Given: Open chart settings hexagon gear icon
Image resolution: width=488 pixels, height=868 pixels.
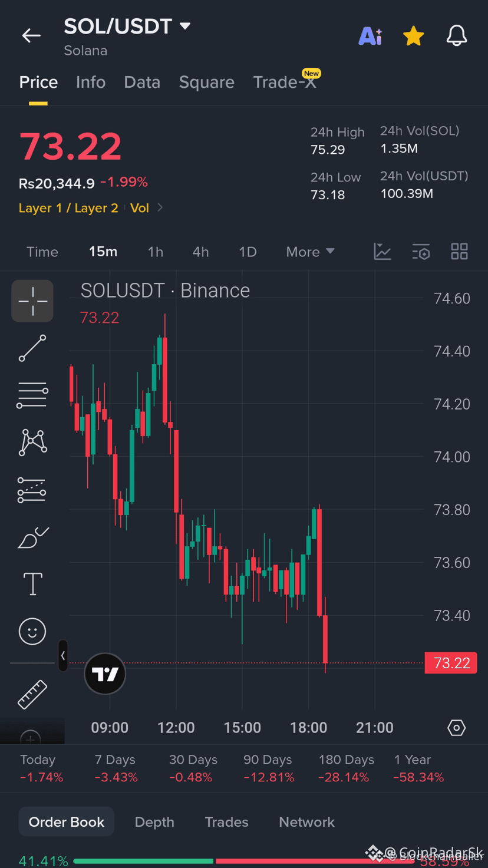Looking at the screenshot, I should tap(457, 728).
